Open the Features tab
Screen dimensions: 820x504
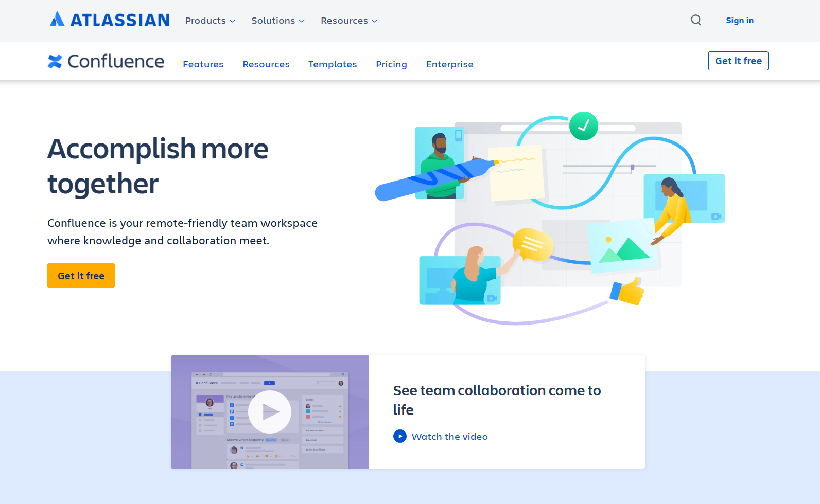coord(203,64)
